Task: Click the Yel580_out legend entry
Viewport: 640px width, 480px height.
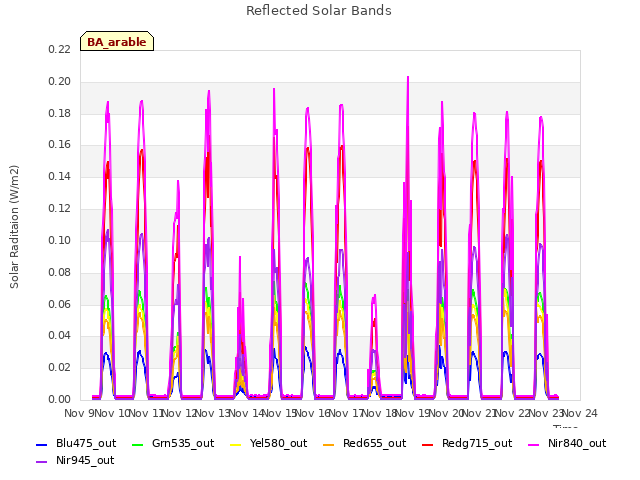Action: (x=269, y=443)
